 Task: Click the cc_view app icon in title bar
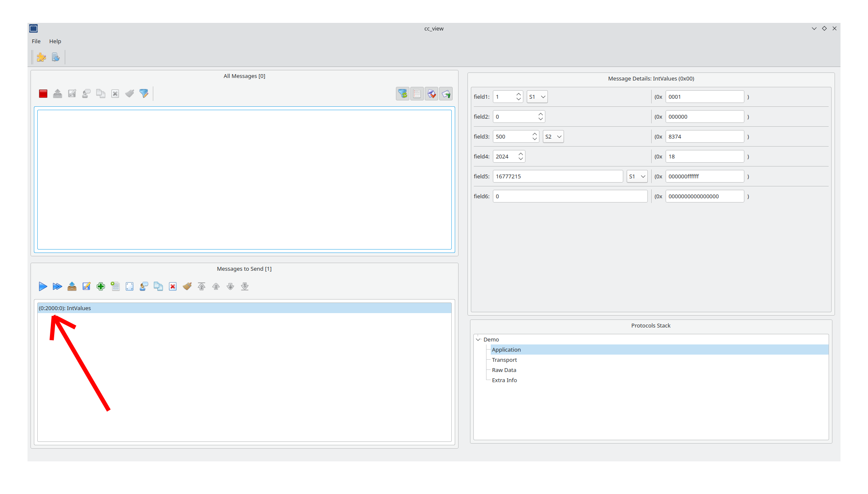[33, 28]
